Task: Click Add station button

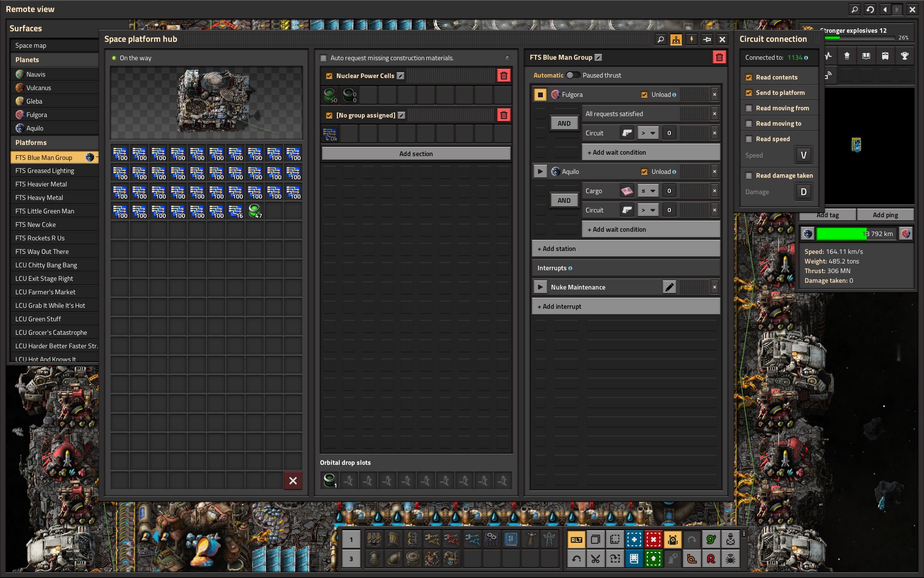Action: (626, 249)
